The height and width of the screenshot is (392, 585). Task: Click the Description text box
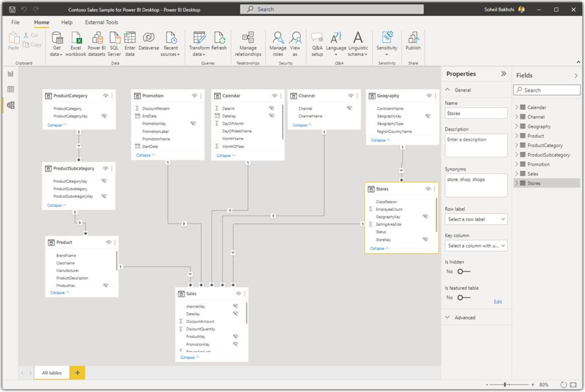pyautogui.click(x=476, y=145)
